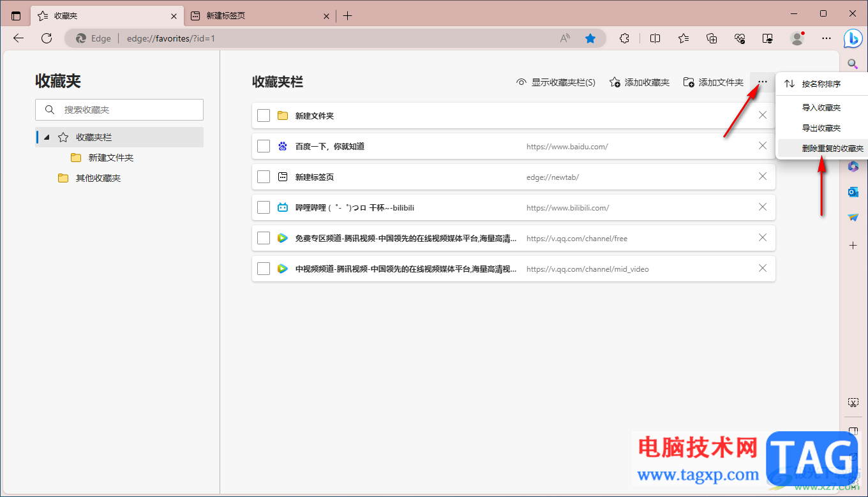
Task: Click the https://www.baidu.com/ URL text
Action: click(567, 147)
